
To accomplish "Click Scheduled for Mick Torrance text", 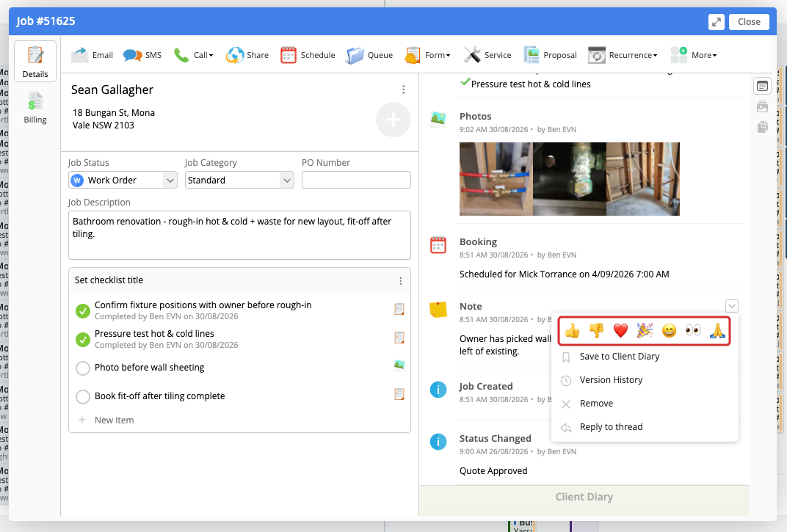I will coord(564,274).
